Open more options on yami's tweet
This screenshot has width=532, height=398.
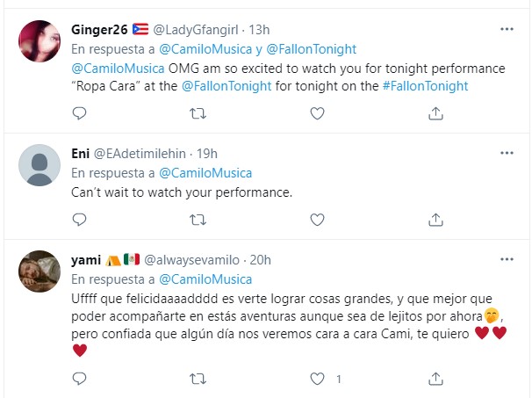(507, 259)
